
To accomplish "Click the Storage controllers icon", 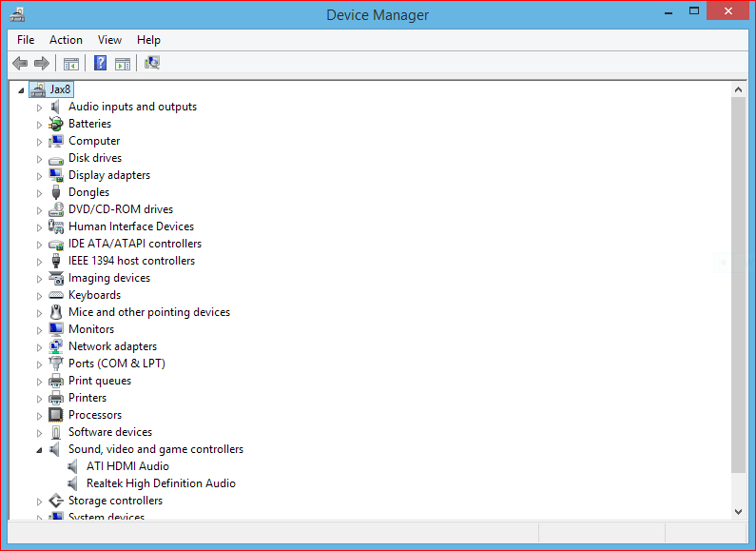I will tap(56, 501).
